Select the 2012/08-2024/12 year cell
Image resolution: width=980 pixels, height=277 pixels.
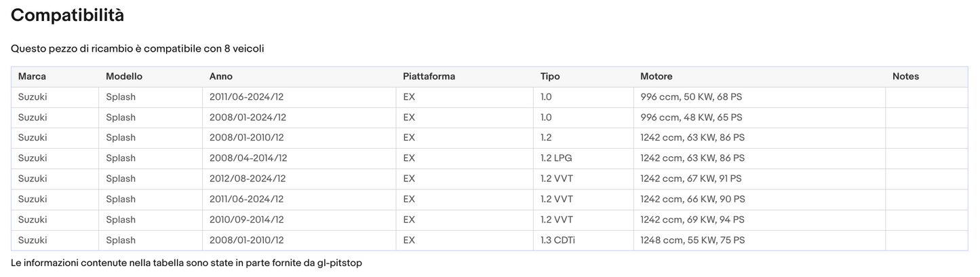point(248,179)
